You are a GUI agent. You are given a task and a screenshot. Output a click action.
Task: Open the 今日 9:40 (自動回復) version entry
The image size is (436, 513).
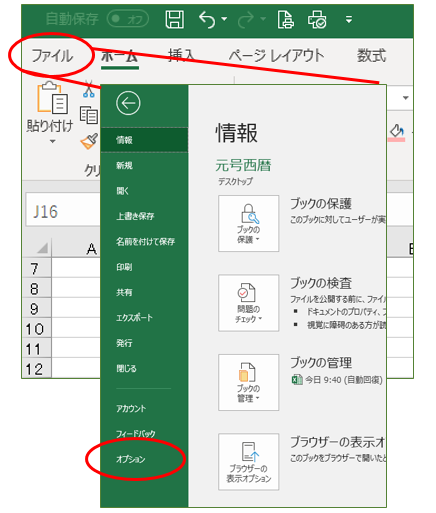(337, 380)
